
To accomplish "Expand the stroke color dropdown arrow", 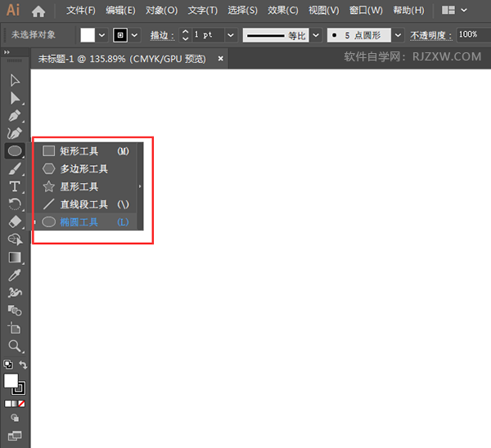I will click(x=134, y=35).
